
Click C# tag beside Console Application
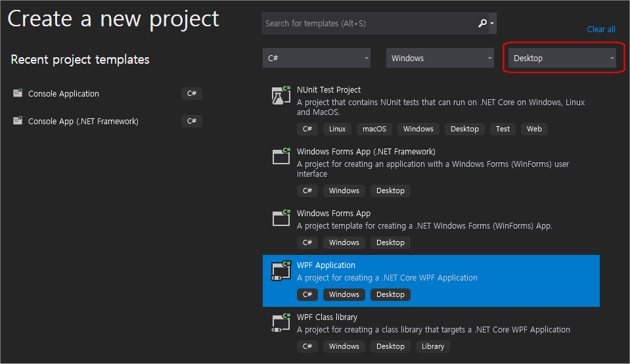click(x=192, y=93)
